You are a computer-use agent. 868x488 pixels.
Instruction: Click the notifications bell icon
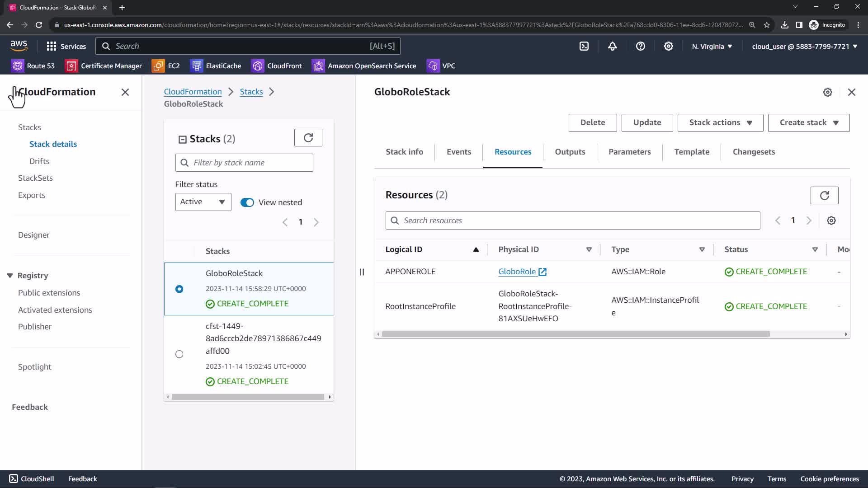tap(612, 46)
